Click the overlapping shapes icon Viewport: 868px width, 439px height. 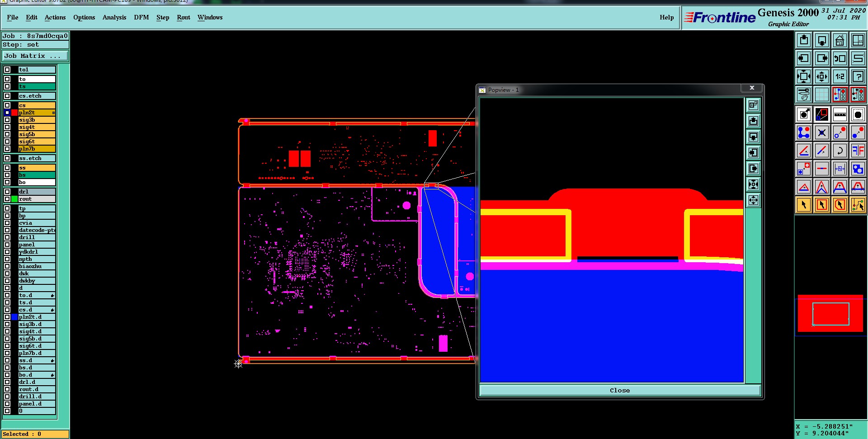(858, 169)
